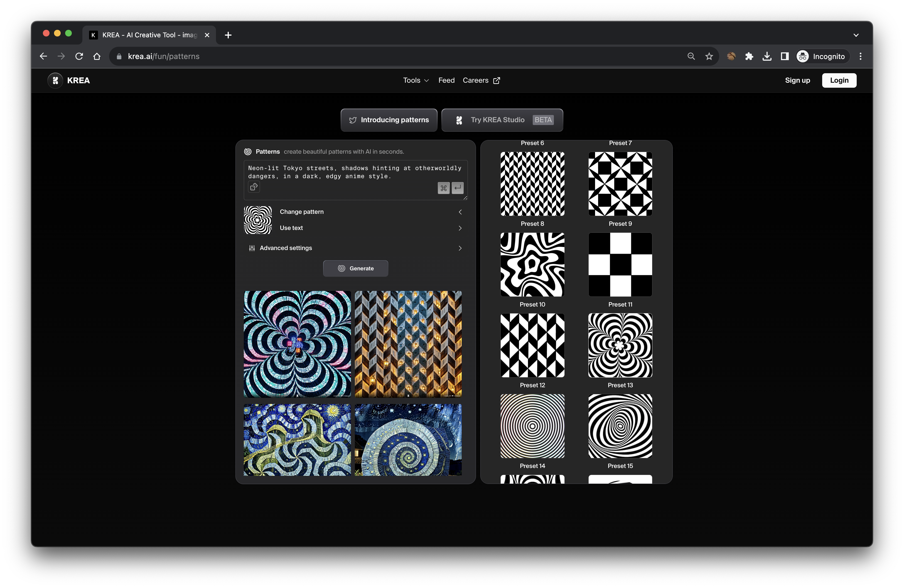Open the Feed page
The width and height of the screenshot is (904, 588).
(x=446, y=80)
